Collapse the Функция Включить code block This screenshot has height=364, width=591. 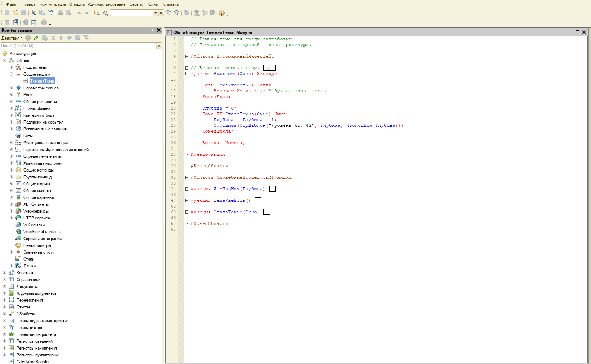pyautogui.click(x=187, y=74)
